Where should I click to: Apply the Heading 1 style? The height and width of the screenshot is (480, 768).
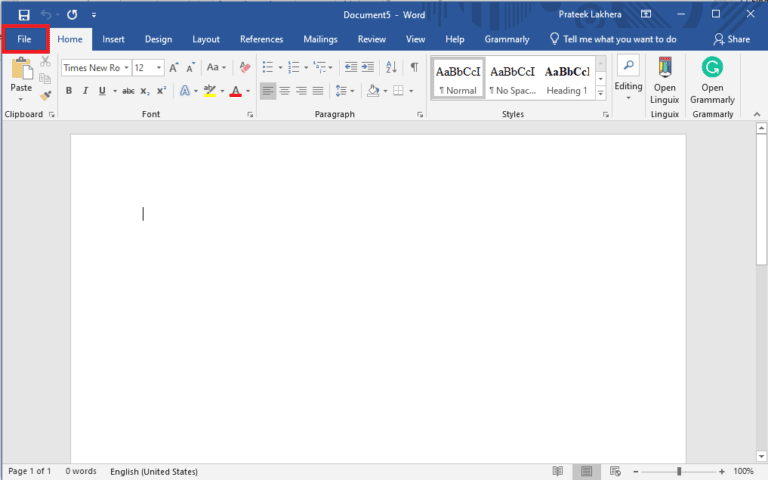pos(567,78)
